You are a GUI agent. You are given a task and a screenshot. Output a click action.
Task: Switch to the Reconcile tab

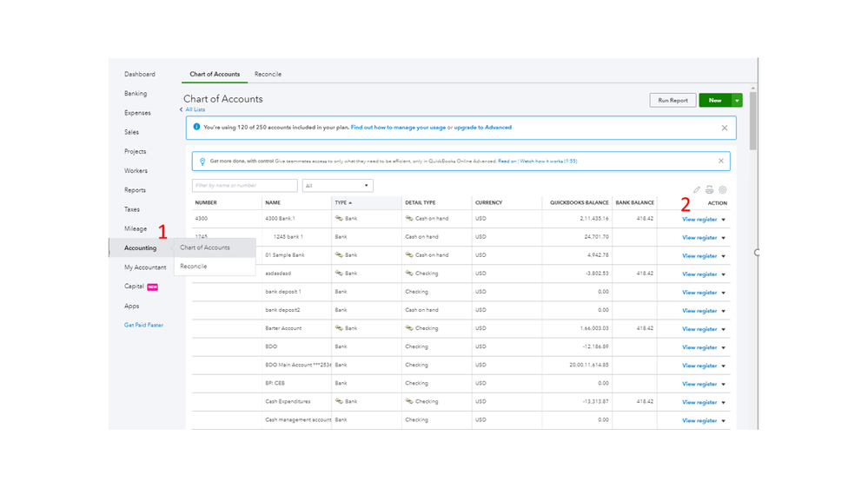pos(268,74)
